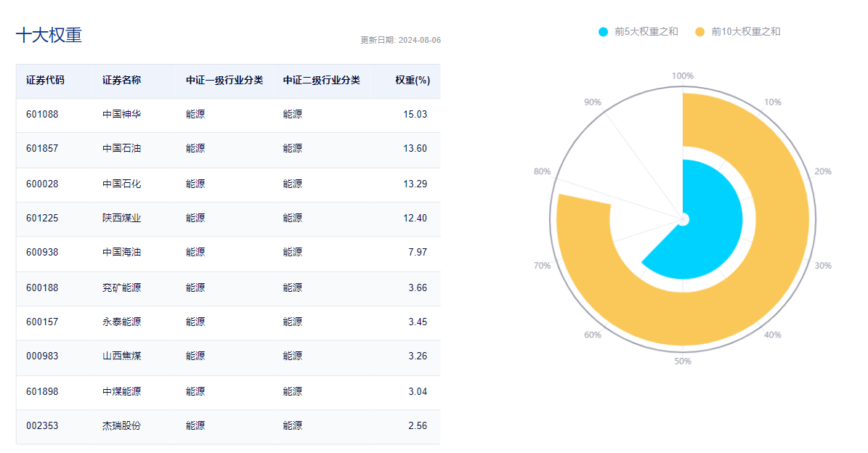Open the 中国石化 row name
This screenshot has height=453, width=868.
(x=121, y=184)
